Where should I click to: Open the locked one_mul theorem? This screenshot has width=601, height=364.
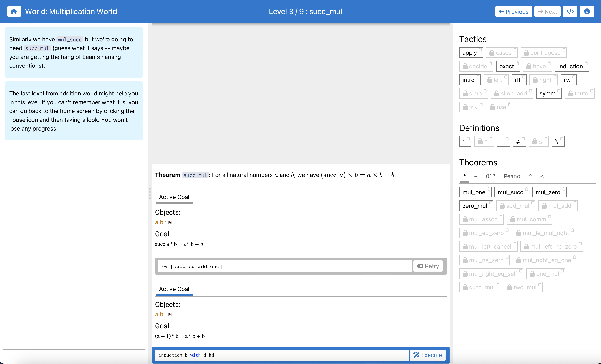[x=546, y=273]
